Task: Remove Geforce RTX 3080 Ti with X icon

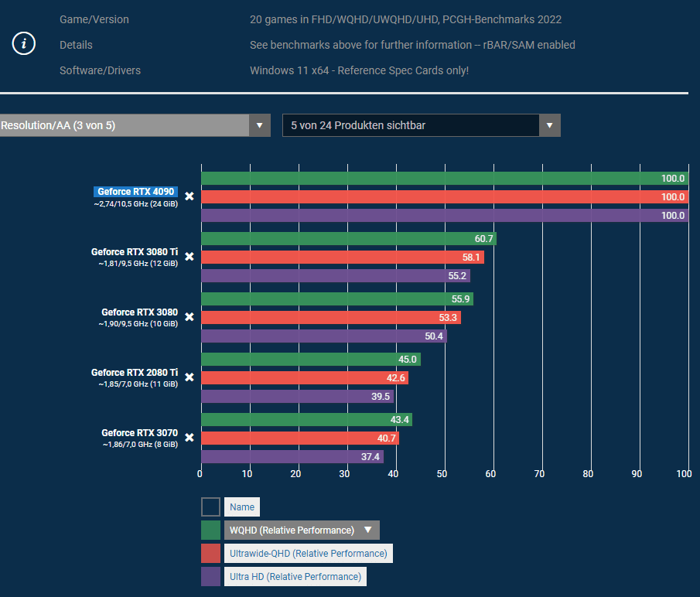Action: (190, 257)
